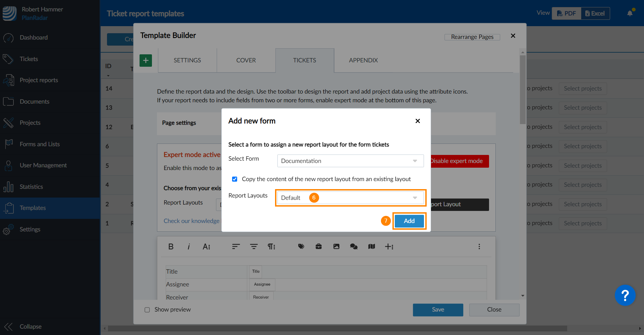Close the Add new form dialog

point(418,121)
